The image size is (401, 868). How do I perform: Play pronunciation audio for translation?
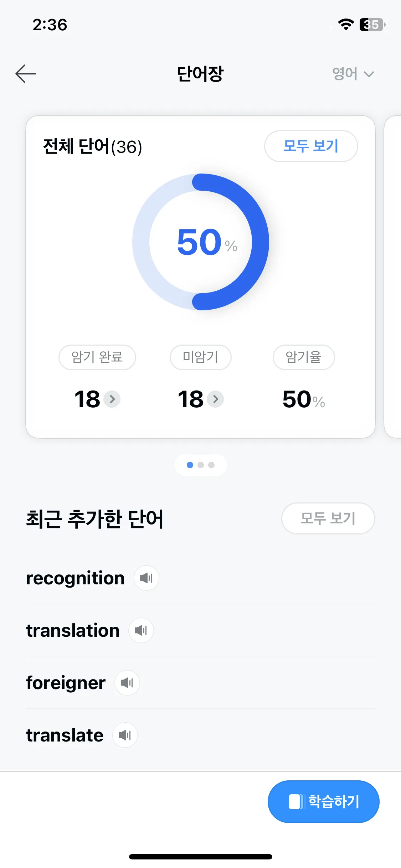(x=141, y=630)
